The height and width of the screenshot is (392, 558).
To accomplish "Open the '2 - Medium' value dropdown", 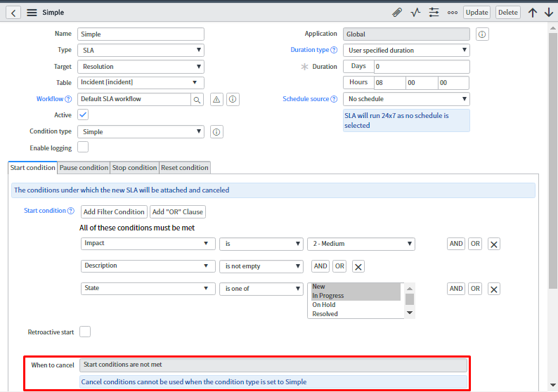I will 361,244.
